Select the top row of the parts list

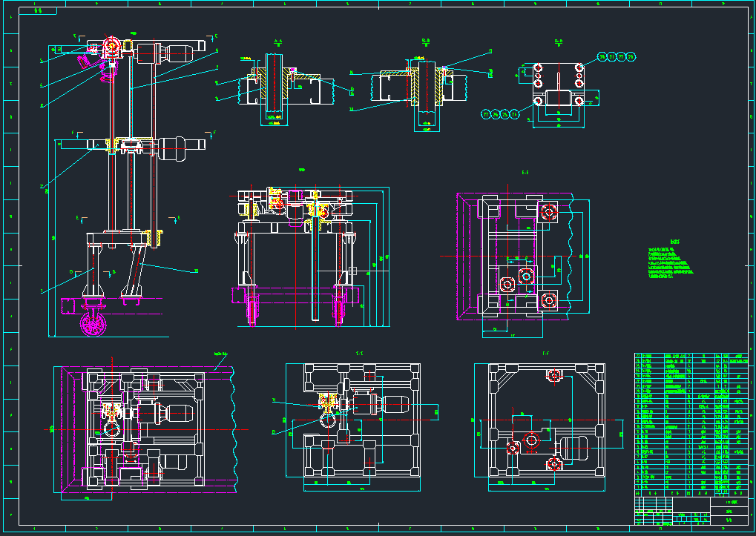(691, 356)
